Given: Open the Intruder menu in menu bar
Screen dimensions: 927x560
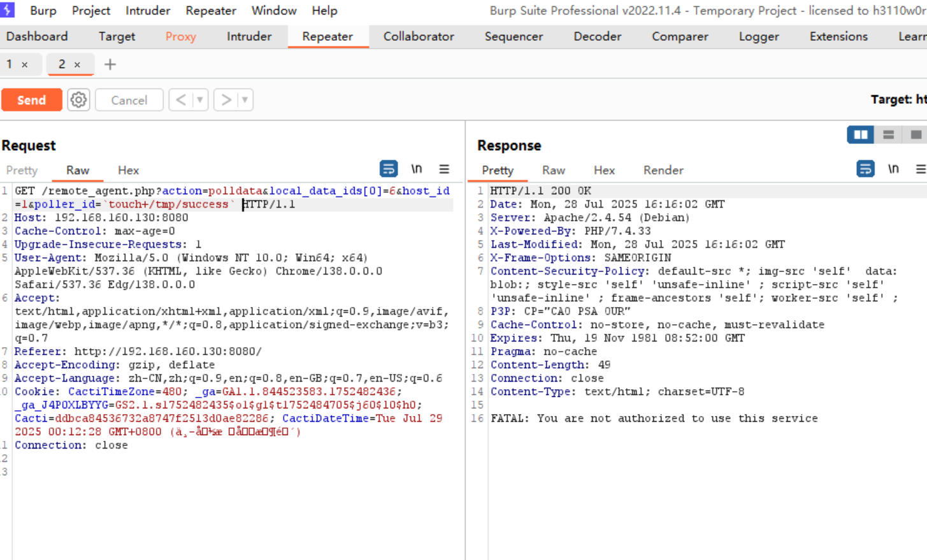Looking at the screenshot, I should tap(148, 11).
